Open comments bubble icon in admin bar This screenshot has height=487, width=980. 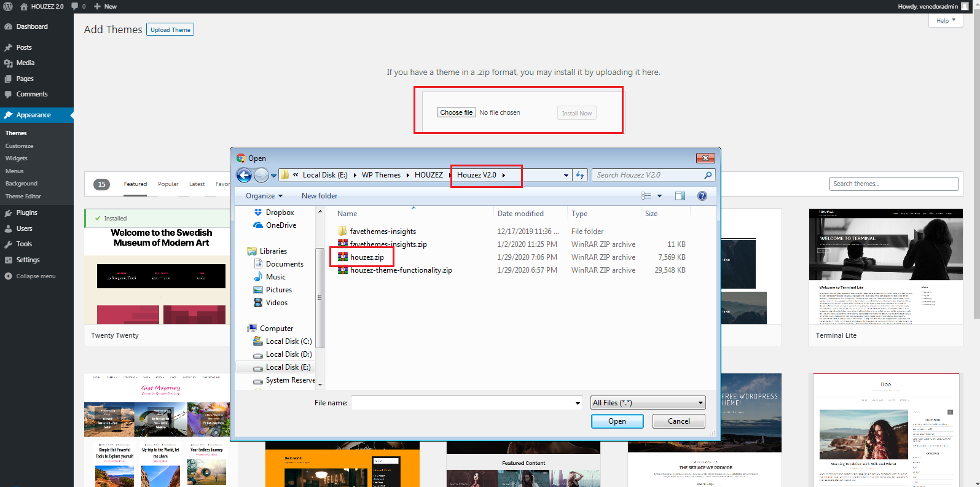click(x=74, y=6)
